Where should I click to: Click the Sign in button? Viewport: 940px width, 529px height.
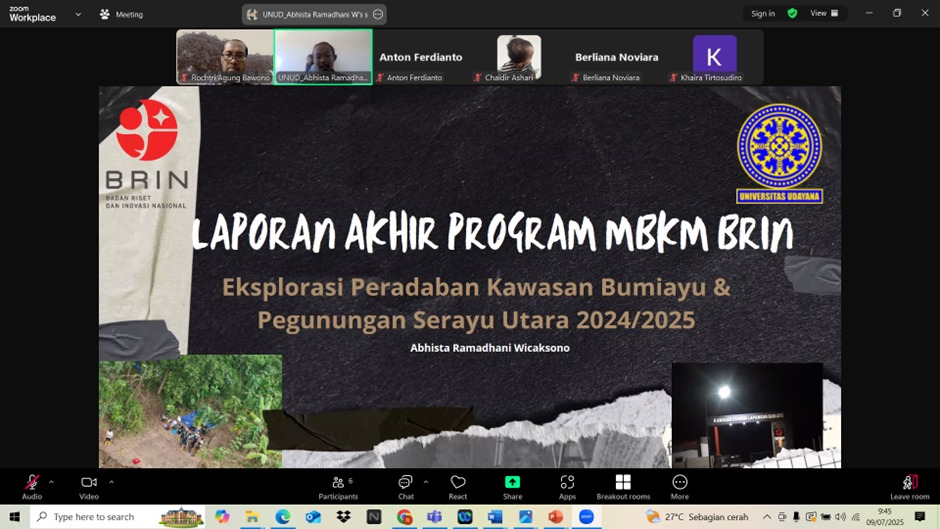tap(763, 13)
